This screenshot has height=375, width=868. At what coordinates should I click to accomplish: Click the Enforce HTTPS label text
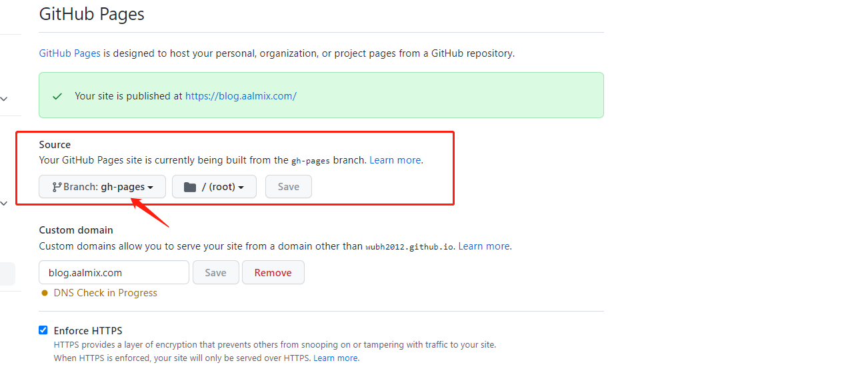tap(88, 330)
